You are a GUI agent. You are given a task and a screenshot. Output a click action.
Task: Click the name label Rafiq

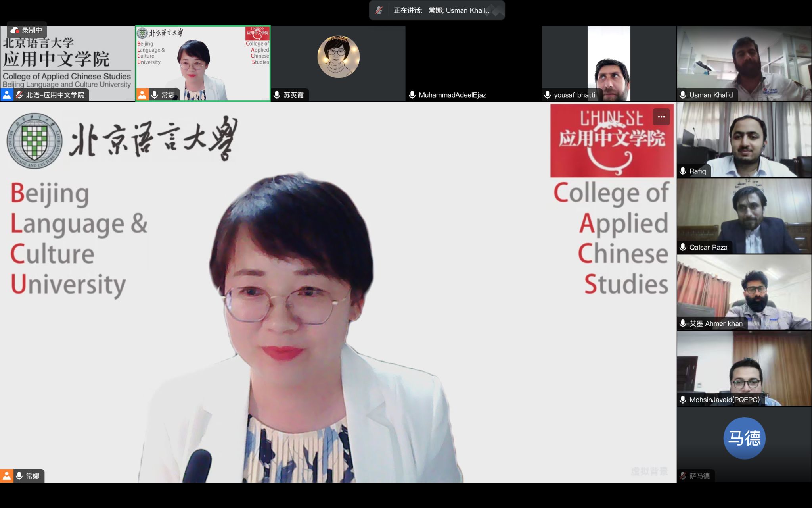pos(698,171)
